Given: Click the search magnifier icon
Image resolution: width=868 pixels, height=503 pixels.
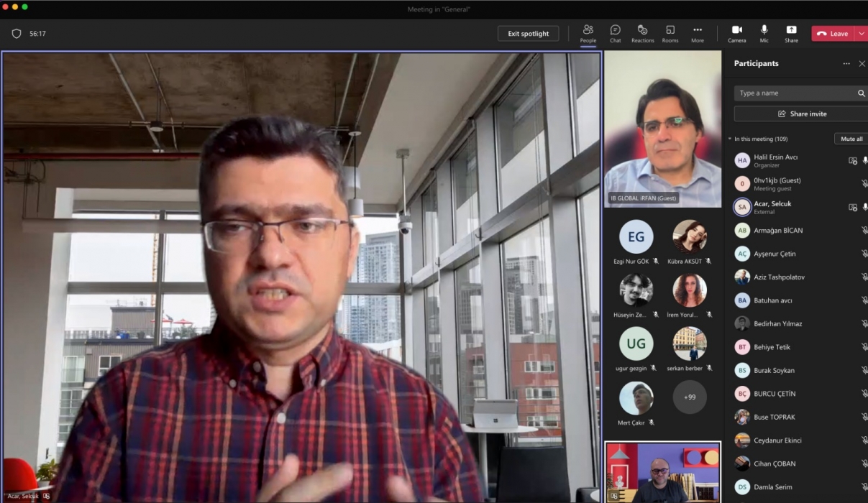Looking at the screenshot, I should [861, 93].
